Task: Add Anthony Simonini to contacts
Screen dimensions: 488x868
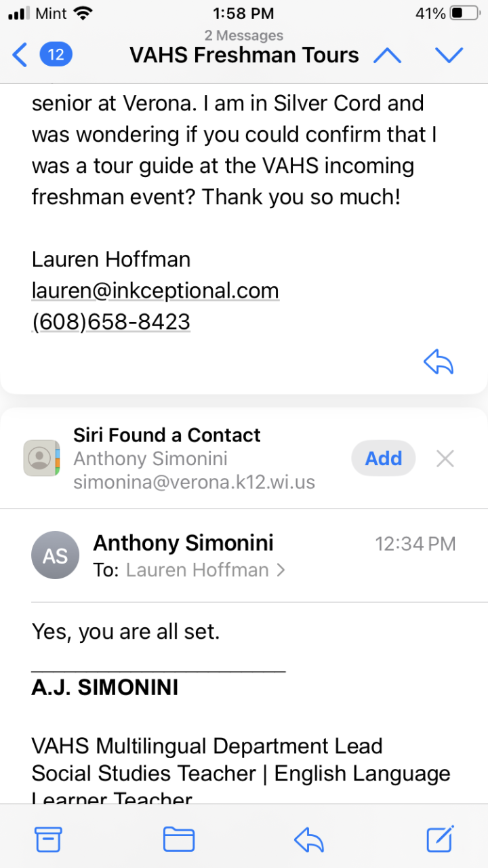Action: point(384,459)
